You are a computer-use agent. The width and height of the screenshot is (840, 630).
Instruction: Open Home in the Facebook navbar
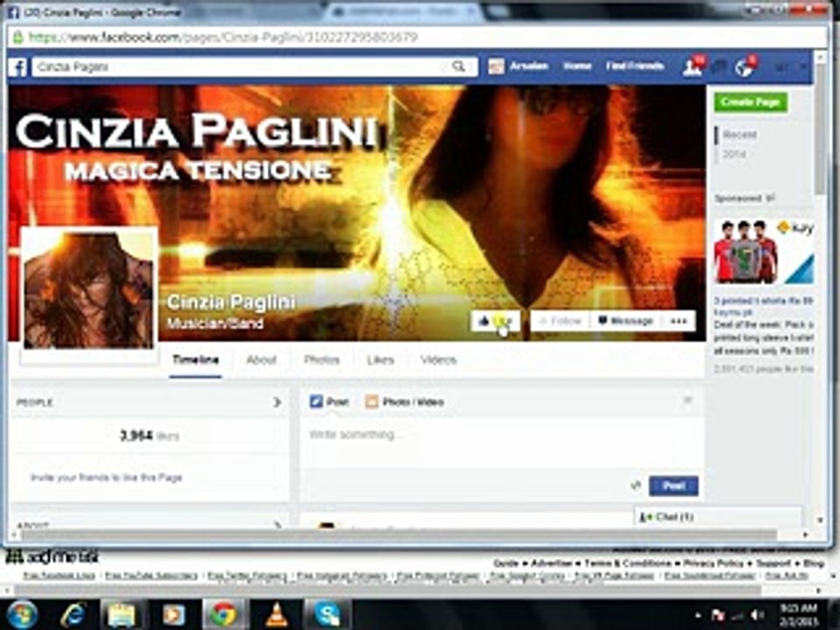coord(577,66)
